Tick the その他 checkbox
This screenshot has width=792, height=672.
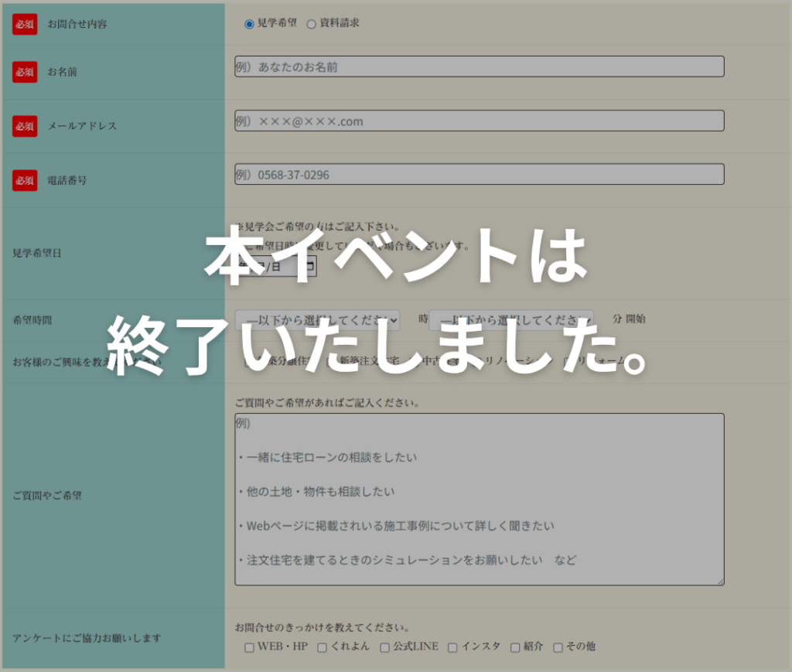[x=558, y=647]
